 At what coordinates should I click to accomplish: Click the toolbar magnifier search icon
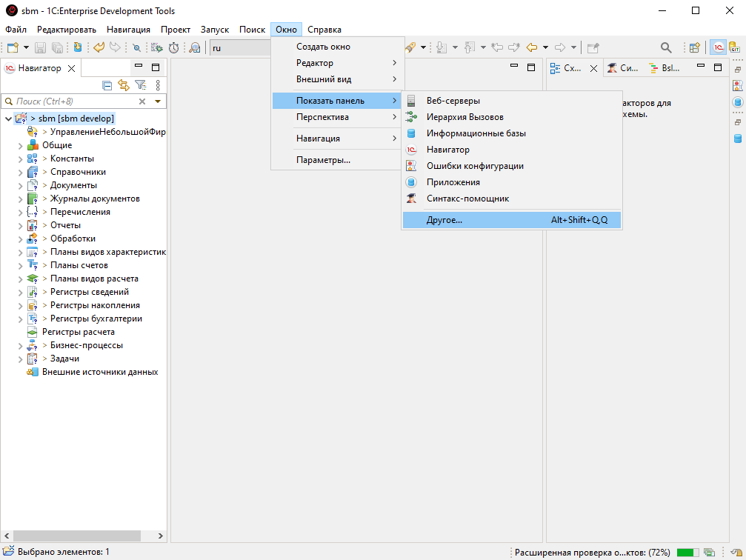tap(666, 47)
